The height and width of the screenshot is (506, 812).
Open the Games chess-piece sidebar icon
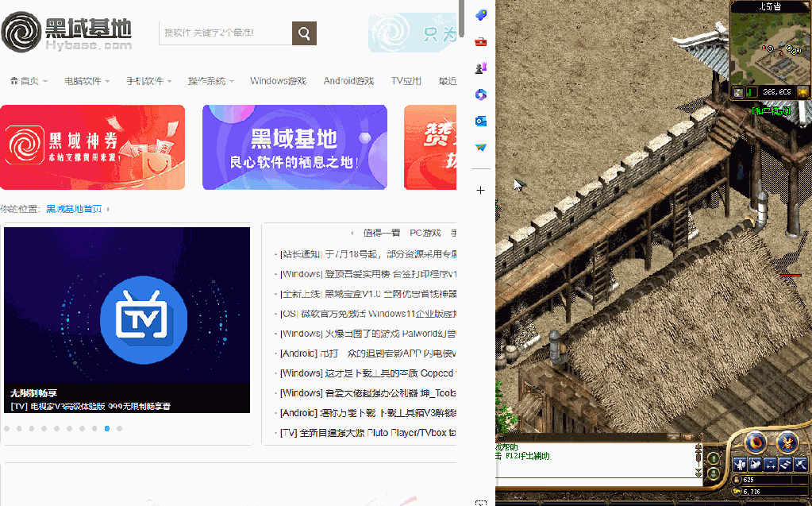(x=480, y=68)
